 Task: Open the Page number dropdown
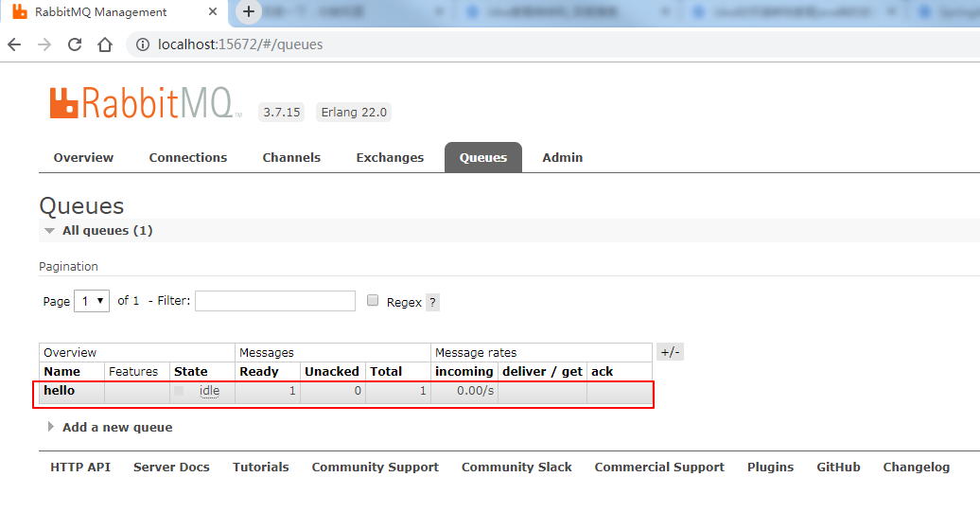pos(92,301)
